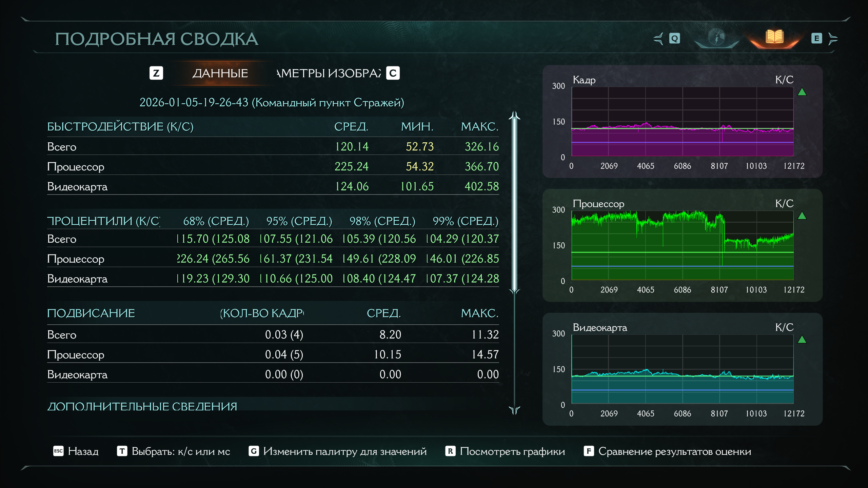Toggle the green triangle on the Кадр graph
This screenshot has width=868, height=488.
tap(802, 92)
